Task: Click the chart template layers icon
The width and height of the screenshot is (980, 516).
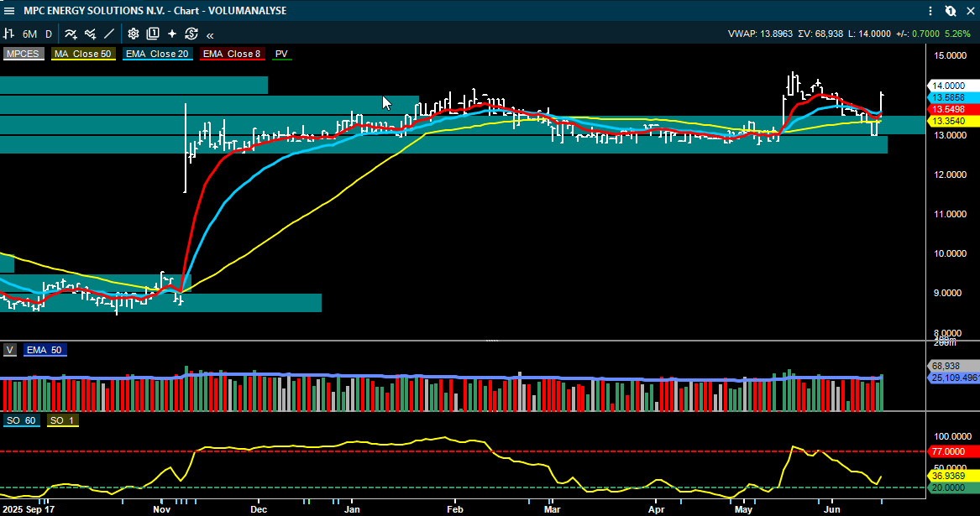Action: [153, 34]
